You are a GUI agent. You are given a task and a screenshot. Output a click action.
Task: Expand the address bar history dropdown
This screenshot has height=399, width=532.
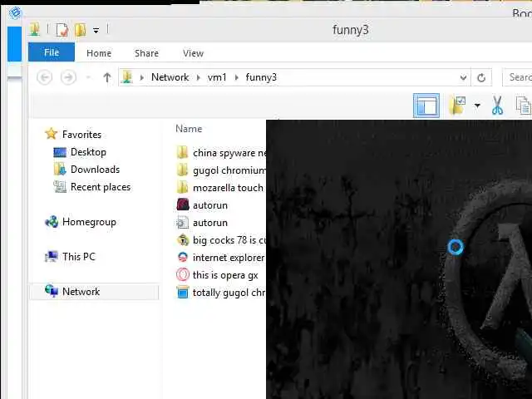coord(463,77)
